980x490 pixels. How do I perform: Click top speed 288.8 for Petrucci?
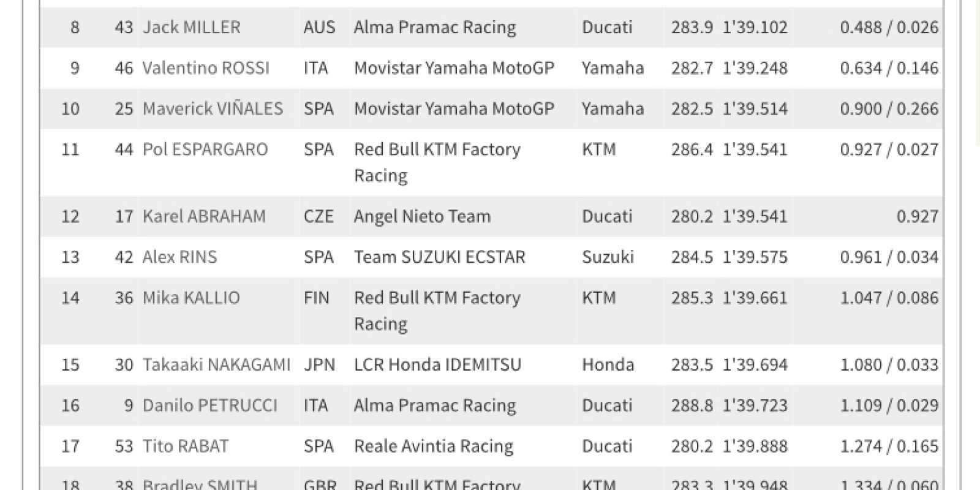(x=692, y=405)
